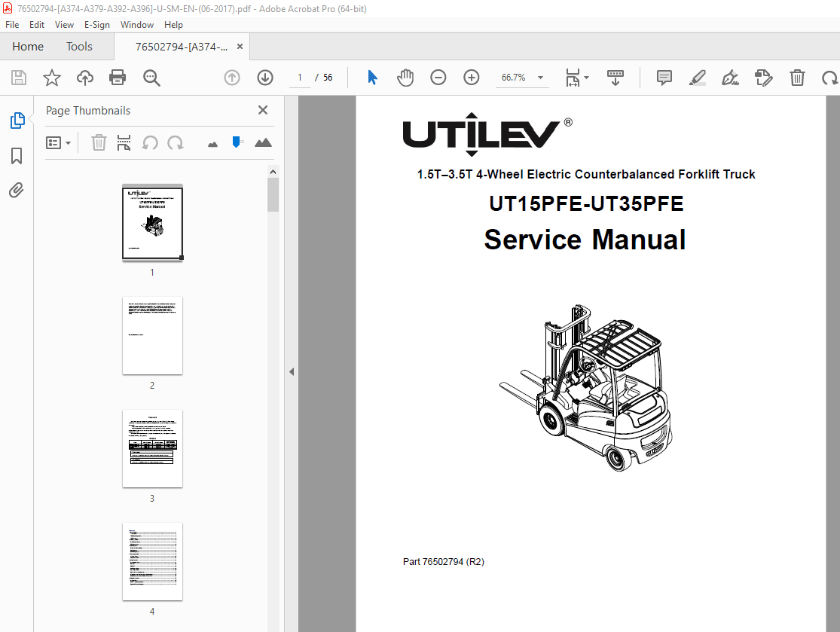The image size is (840, 632).
Task: Switch to the Tools tab
Action: [x=79, y=46]
